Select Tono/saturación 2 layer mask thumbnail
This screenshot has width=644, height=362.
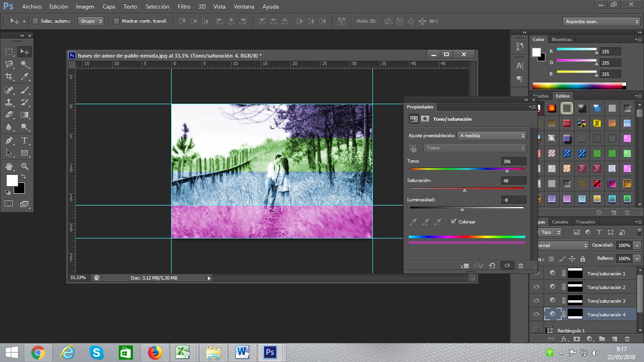tap(575, 287)
